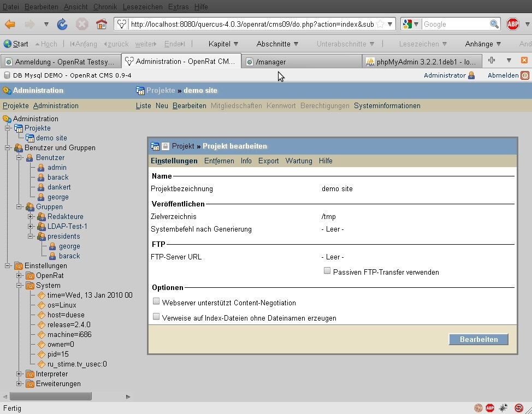Open the Entfernen tab in project panel
Image resolution: width=532 pixels, height=414 pixels.
coord(219,161)
